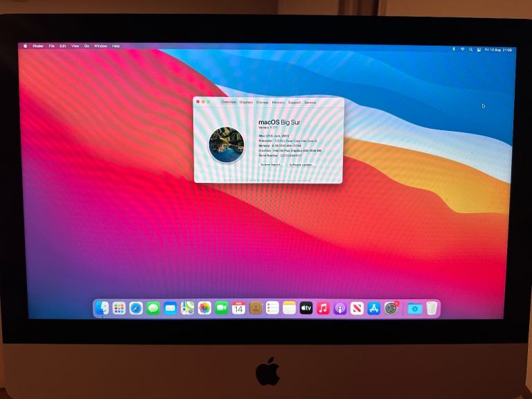Click the Graphics line
Image resolution: width=532 pixels, height=399 pixels.
[290, 150]
